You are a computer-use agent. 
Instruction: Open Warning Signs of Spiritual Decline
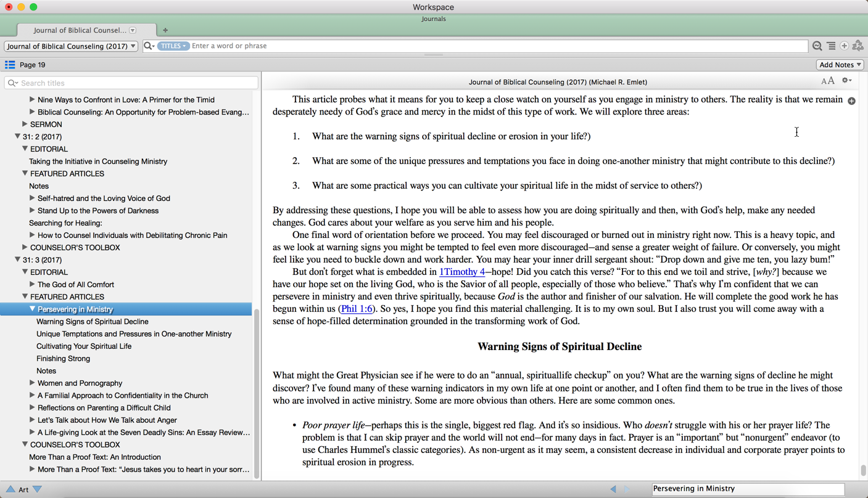pos(93,322)
